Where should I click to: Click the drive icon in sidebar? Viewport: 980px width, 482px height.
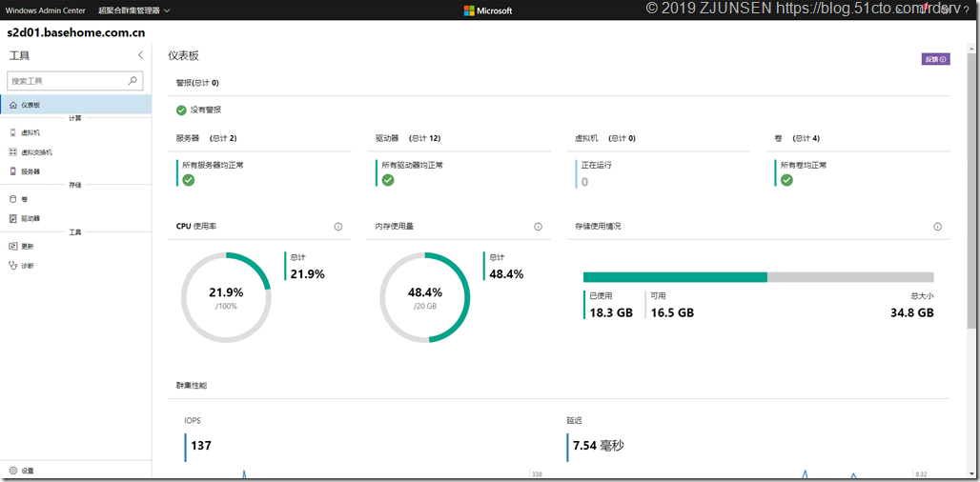(13, 218)
